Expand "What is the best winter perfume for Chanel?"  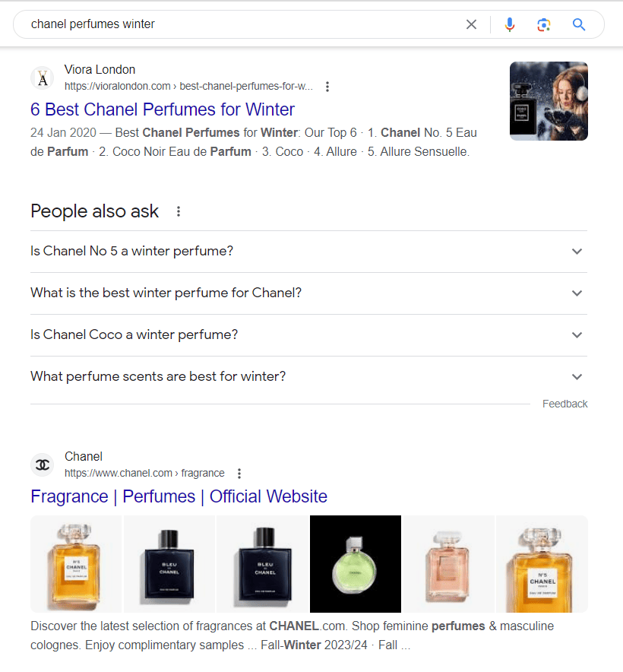pyautogui.click(x=577, y=293)
